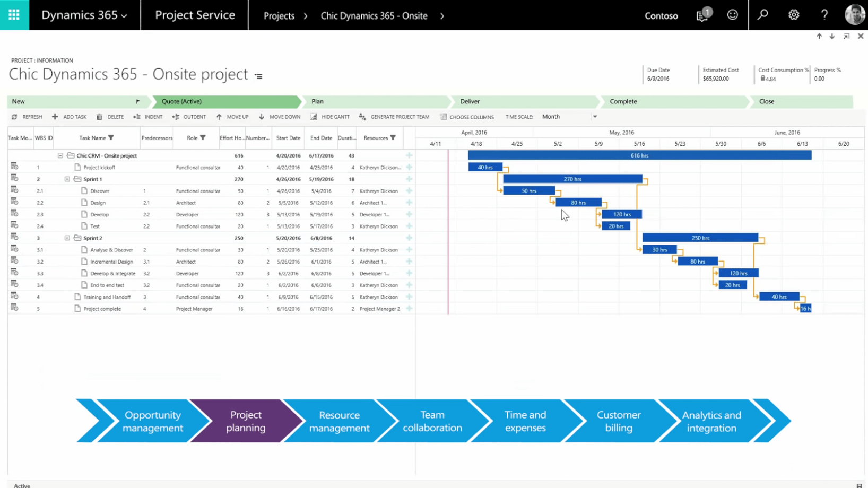
Task: Click task mode icon for Sprint 1 row
Action: click(x=14, y=178)
